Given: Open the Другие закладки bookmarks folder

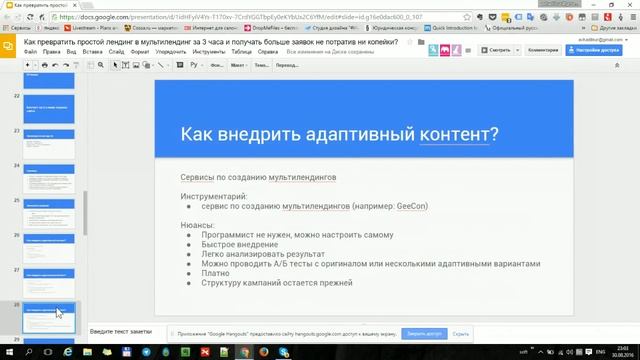Looking at the screenshot, I should (613, 28).
